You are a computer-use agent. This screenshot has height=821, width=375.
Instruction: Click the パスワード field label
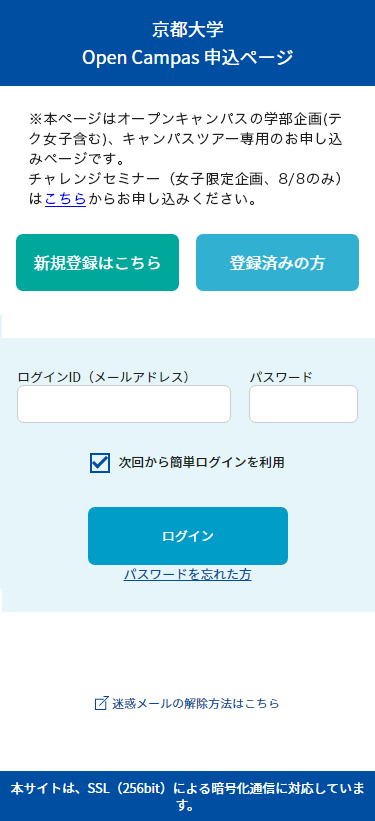pyautogui.click(x=281, y=376)
